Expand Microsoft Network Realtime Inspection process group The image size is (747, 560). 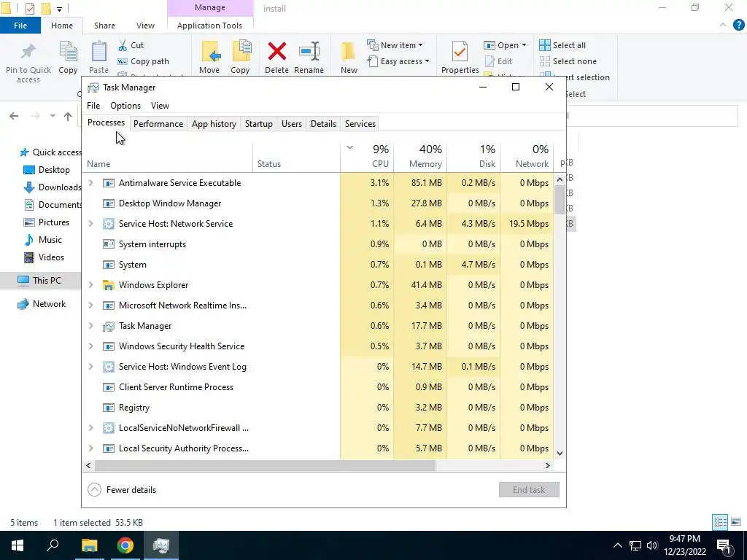tap(91, 306)
